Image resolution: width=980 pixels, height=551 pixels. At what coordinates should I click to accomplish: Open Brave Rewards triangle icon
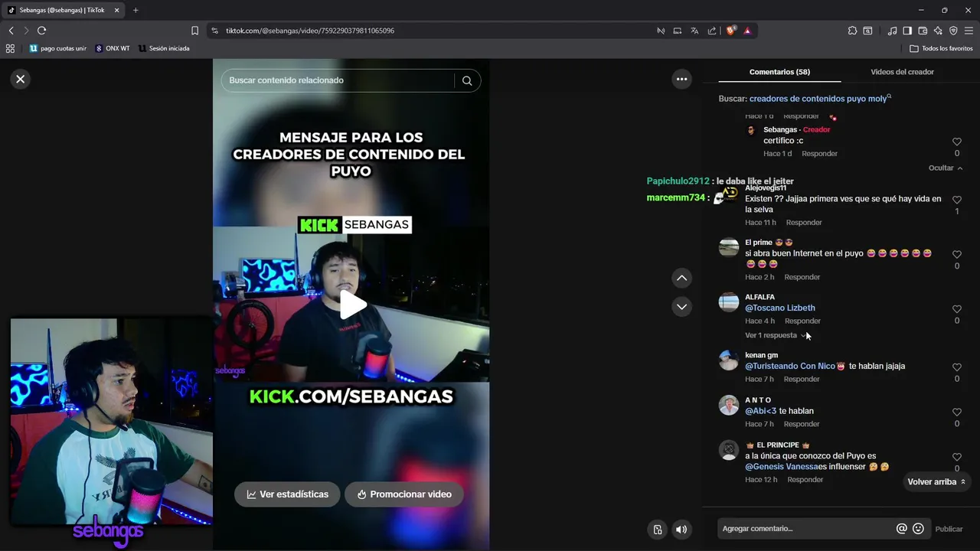(x=747, y=31)
